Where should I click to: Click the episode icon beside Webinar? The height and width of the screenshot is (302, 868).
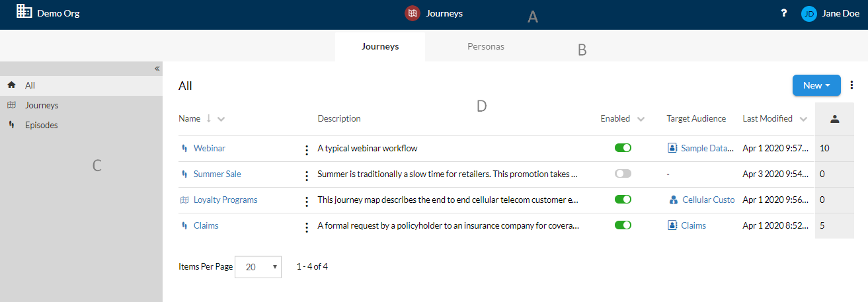click(x=184, y=149)
